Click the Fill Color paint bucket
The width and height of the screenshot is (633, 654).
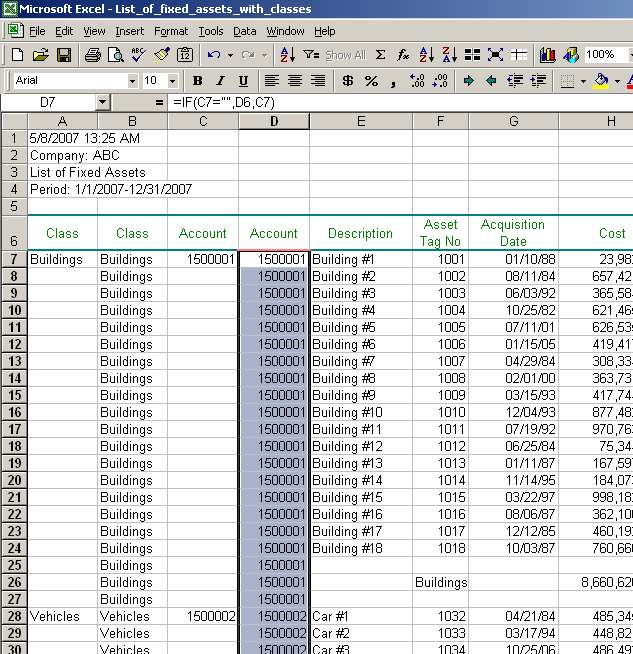(601, 80)
